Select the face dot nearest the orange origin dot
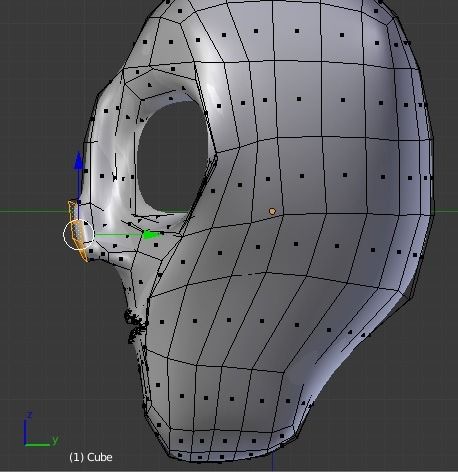This screenshot has width=458, height=472. pos(268,179)
